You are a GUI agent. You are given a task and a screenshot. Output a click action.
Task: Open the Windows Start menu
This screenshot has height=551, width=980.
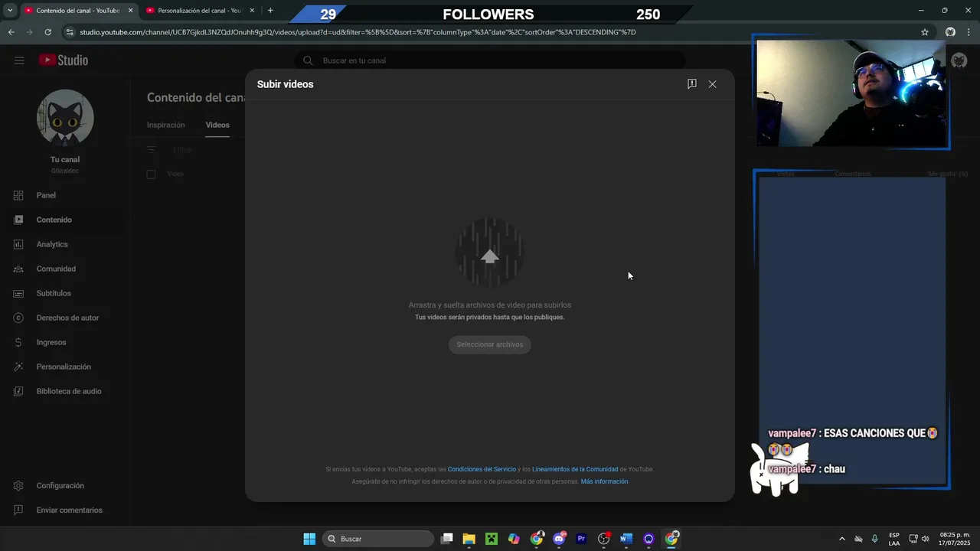(309, 539)
